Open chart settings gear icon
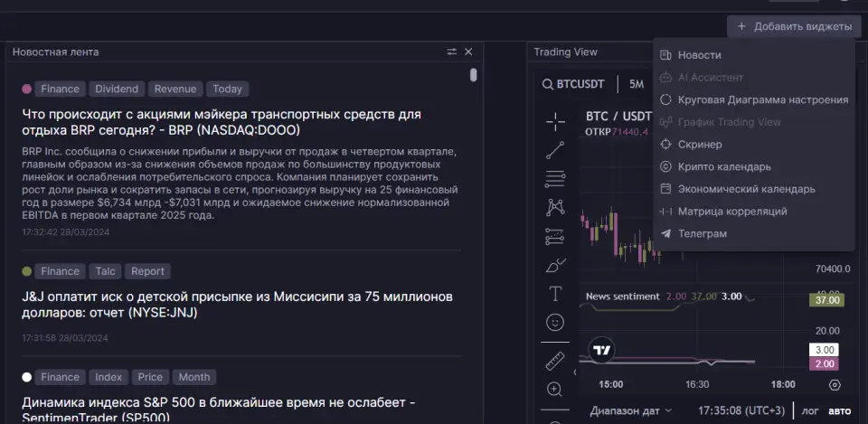The height and width of the screenshot is (424, 868). coord(835,385)
